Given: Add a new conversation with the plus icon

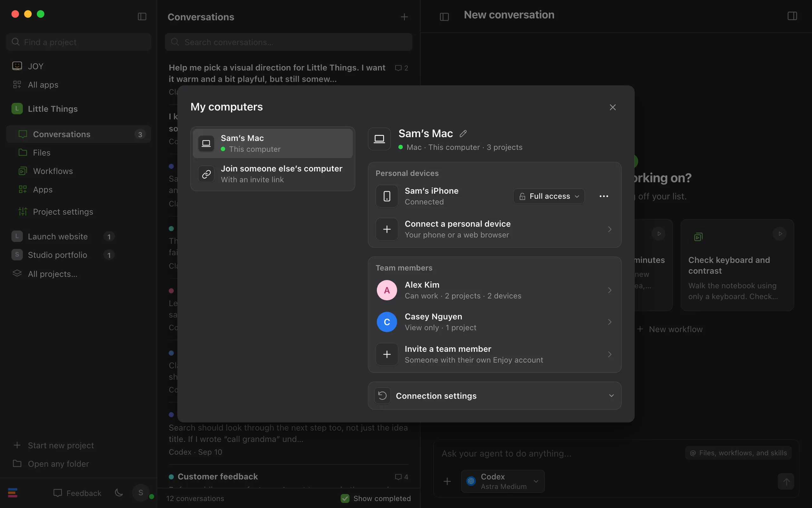Looking at the screenshot, I should pyautogui.click(x=404, y=17).
